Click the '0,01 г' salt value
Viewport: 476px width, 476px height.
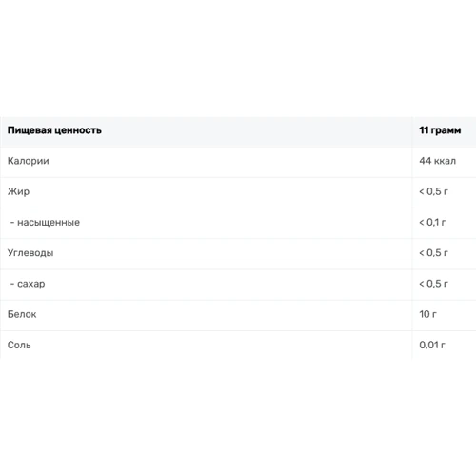point(432,345)
